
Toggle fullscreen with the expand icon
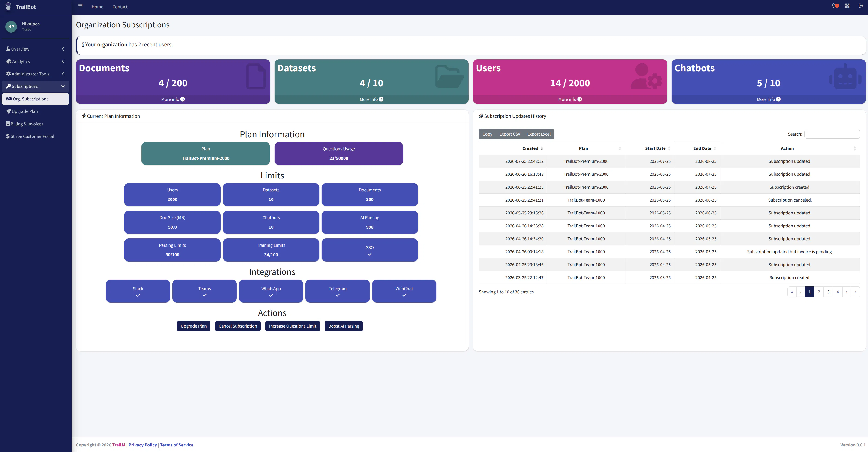[x=847, y=6]
